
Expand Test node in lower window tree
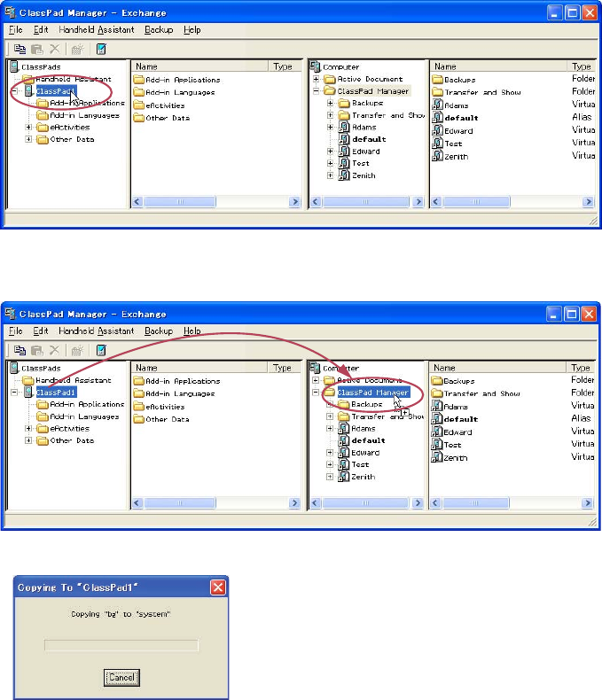click(330, 464)
